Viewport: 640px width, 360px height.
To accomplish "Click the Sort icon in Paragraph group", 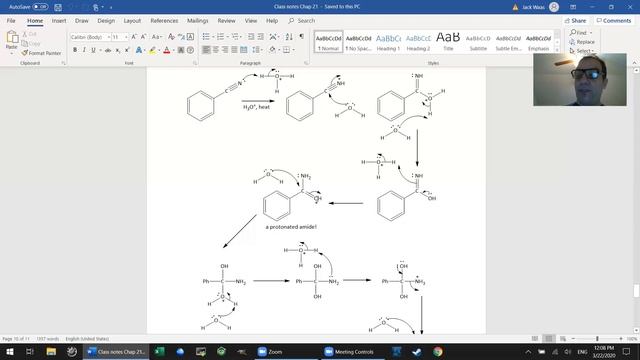I will [x=289, y=37].
